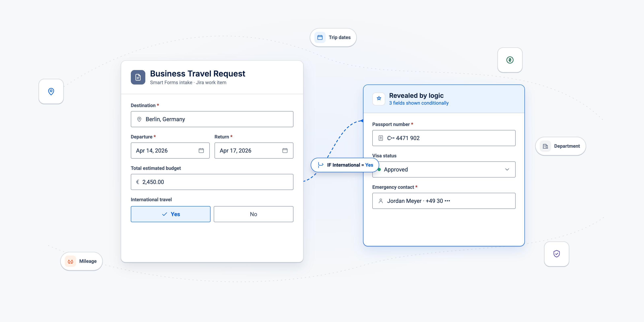Click the Emergency contact Jordan Meyer field
Screen dimensions: 644x322
coord(444,201)
